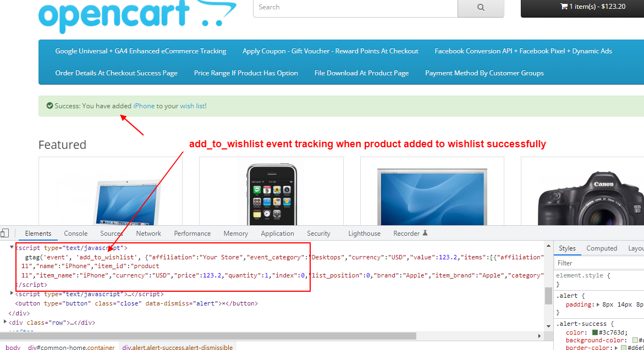Select the button class="close" element line
The width and height of the screenshot is (644, 350).
coord(136,304)
